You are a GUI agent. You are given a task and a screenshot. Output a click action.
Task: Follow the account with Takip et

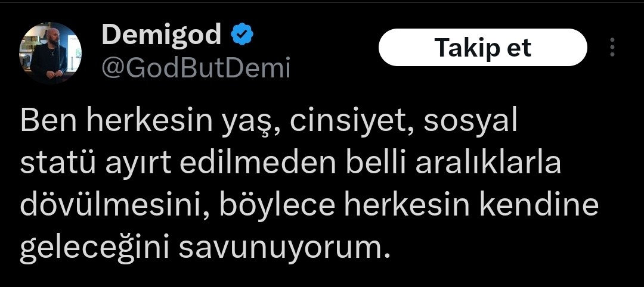point(482,48)
